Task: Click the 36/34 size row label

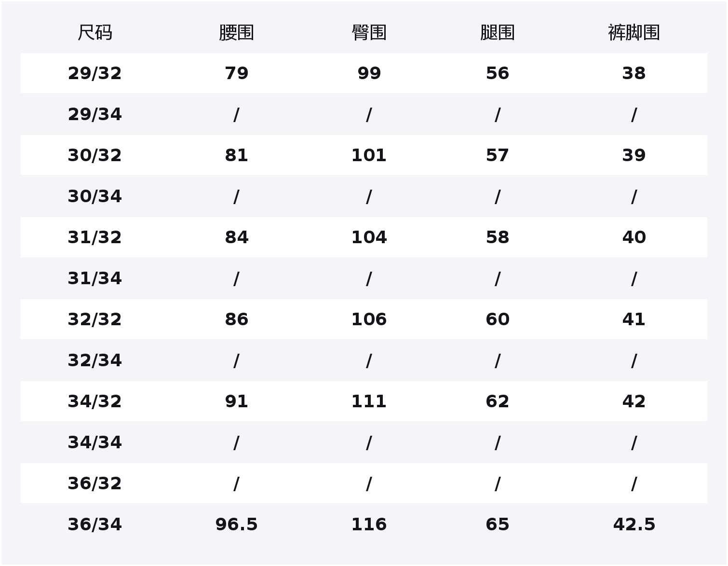Action: coord(95,525)
